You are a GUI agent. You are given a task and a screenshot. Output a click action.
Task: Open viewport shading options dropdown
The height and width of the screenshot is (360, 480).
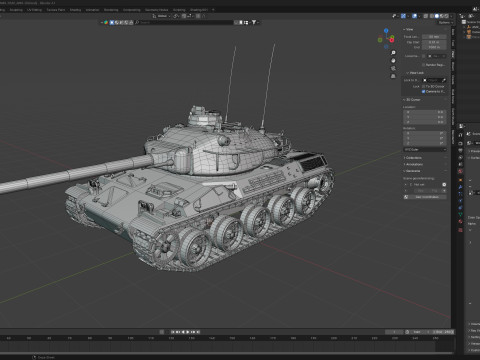(451, 16)
